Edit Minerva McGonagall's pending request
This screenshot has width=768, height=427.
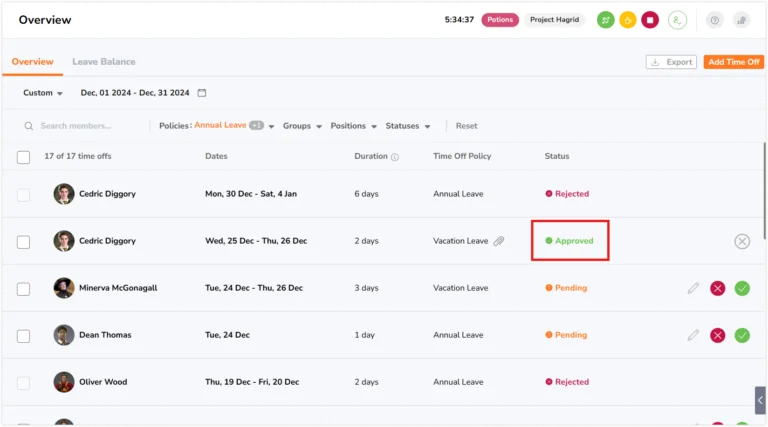point(693,288)
